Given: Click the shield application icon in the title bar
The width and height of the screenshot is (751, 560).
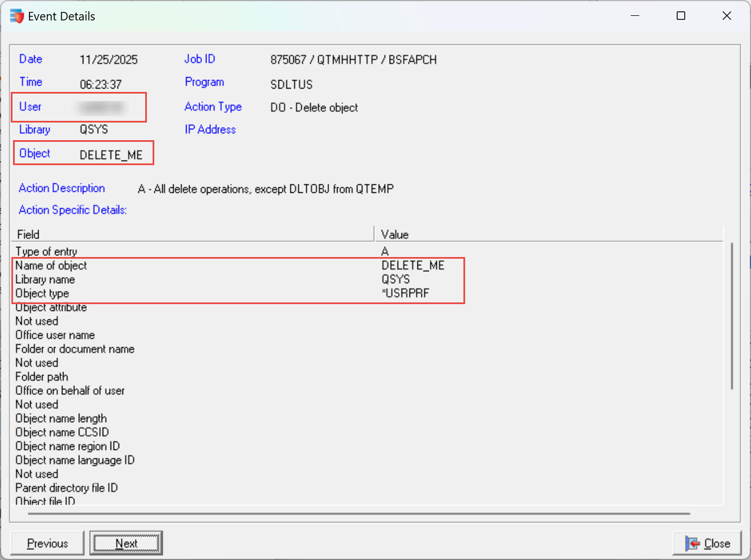Looking at the screenshot, I should [16, 16].
